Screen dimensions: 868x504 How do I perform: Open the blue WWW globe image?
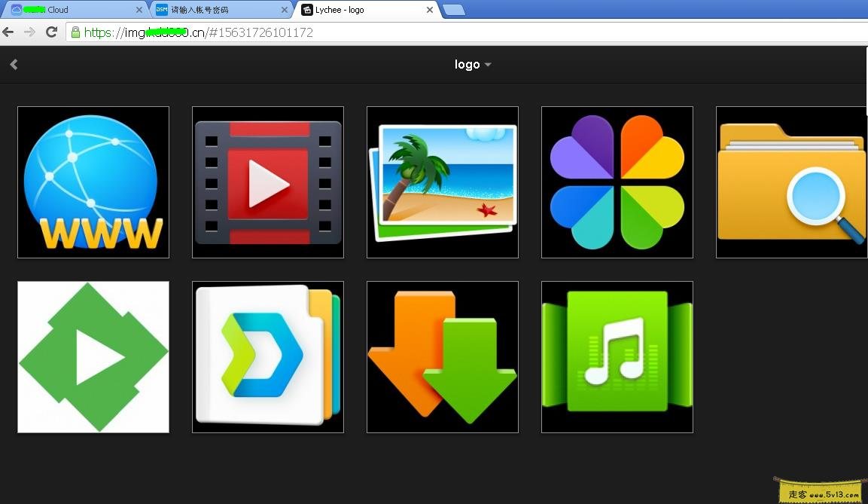[x=93, y=182]
